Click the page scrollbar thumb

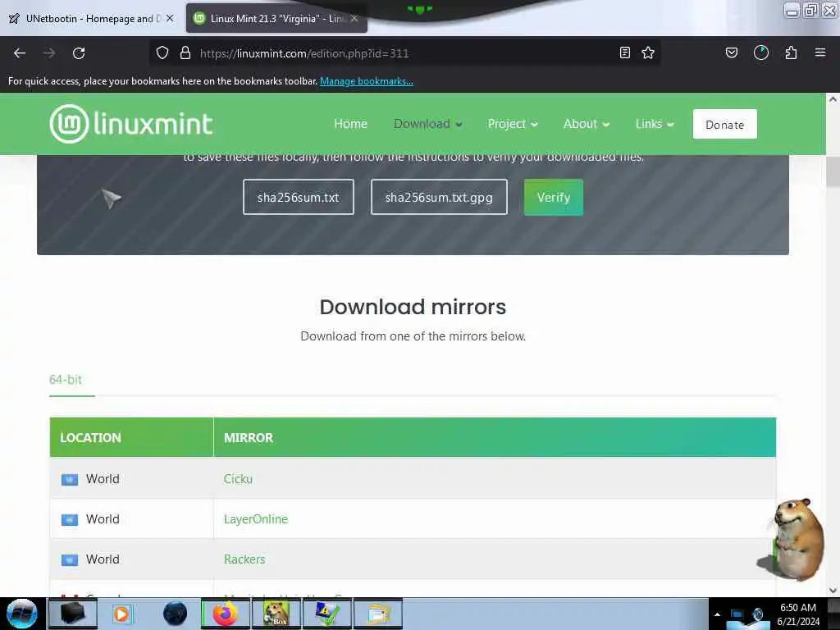(833, 172)
